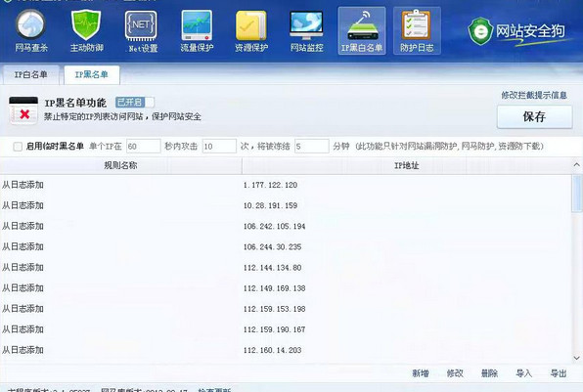The image size is (583, 392).
Task: Open the 修改拦截提示信息 link
Action: click(x=534, y=95)
